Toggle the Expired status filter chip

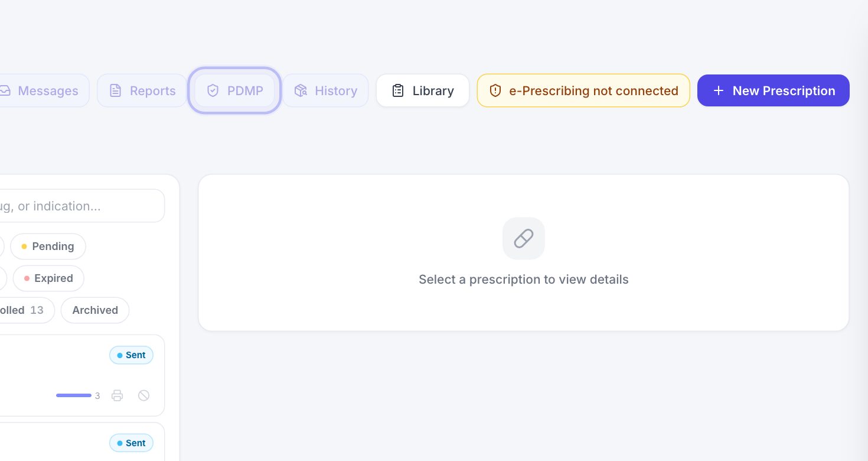coord(48,278)
